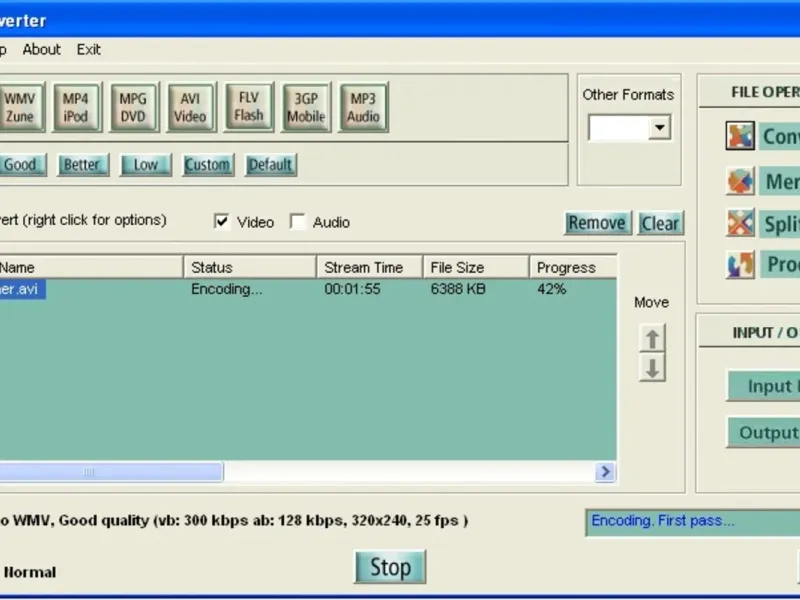
Task: Click the Merge operation icon
Action: (x=740, y=181)
